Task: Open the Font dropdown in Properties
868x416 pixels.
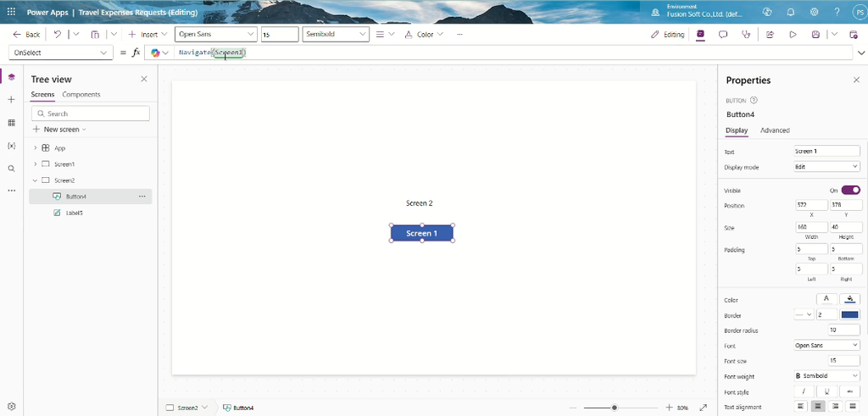Action: 826,345
